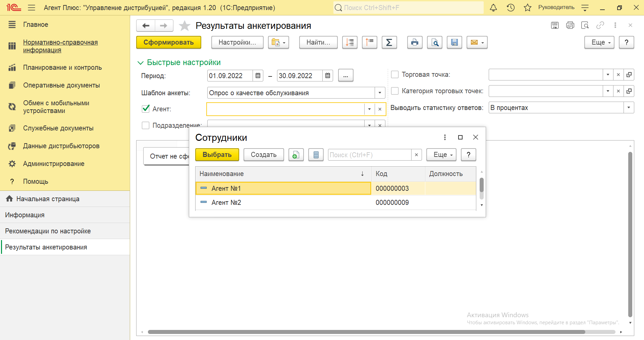Click the report variants folder icon
The width and height of the screenshot is (644, 340).
click(278, 43)
